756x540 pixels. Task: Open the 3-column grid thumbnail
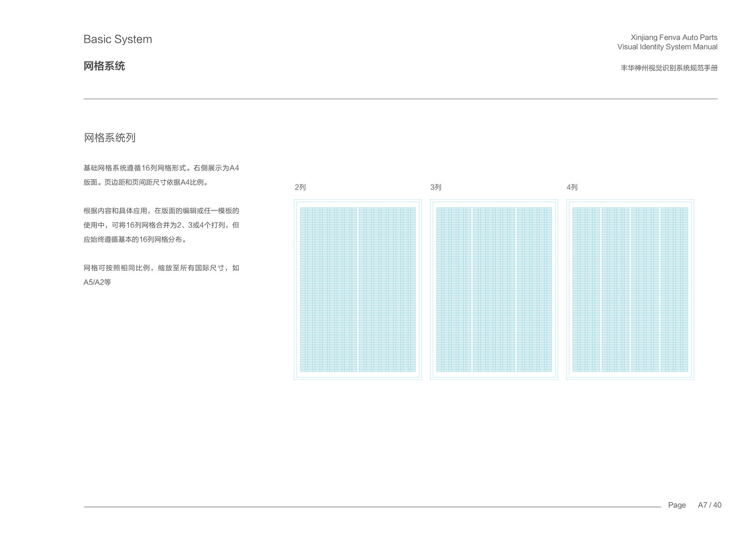(x=494, y=290)
